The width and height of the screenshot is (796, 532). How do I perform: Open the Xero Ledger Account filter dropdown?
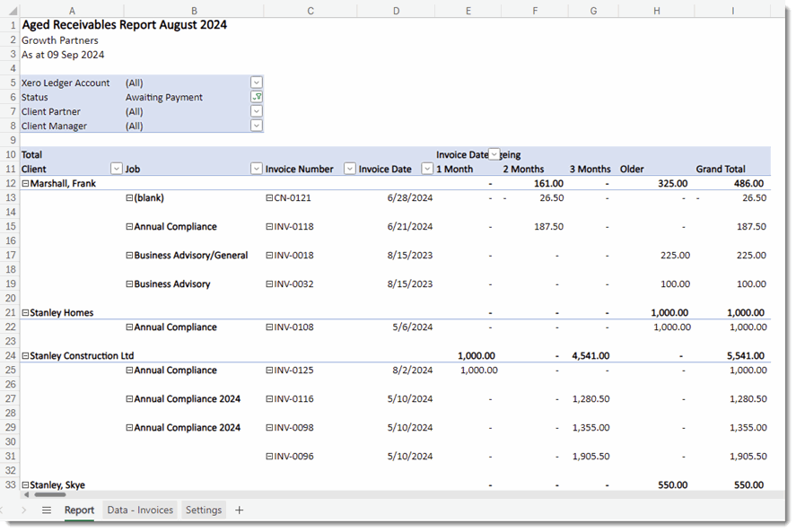257,83
